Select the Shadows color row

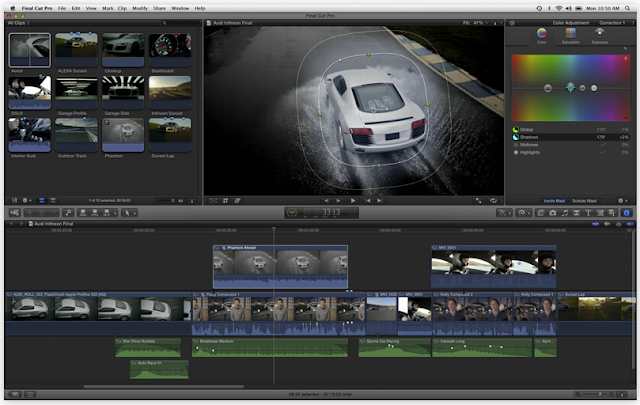tap(570, 137)
